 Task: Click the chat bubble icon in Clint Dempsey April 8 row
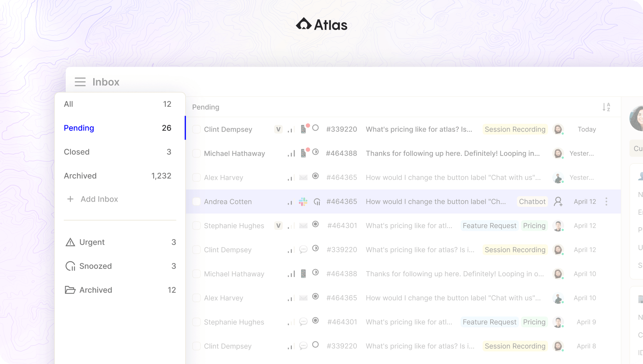point(303,346)
